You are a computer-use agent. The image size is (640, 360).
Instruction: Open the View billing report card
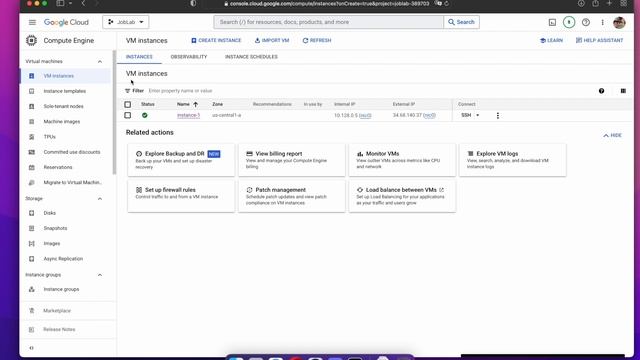coord(291,160)
